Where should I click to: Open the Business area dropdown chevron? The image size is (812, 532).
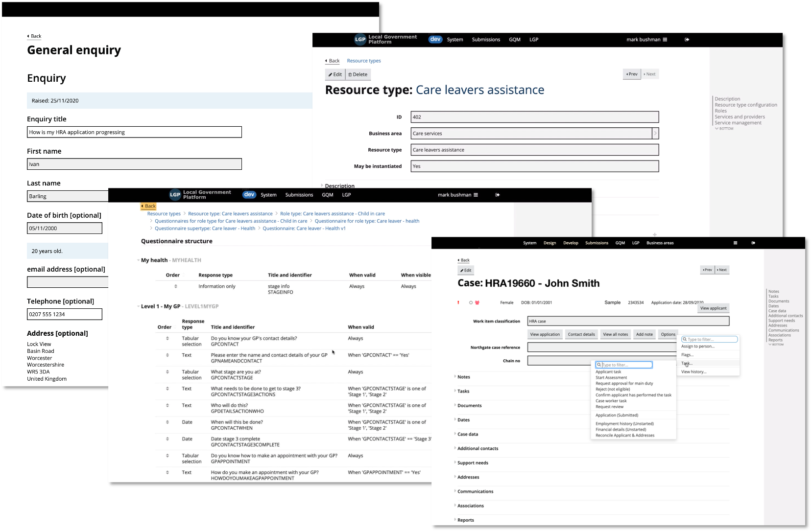coord(656,133)
